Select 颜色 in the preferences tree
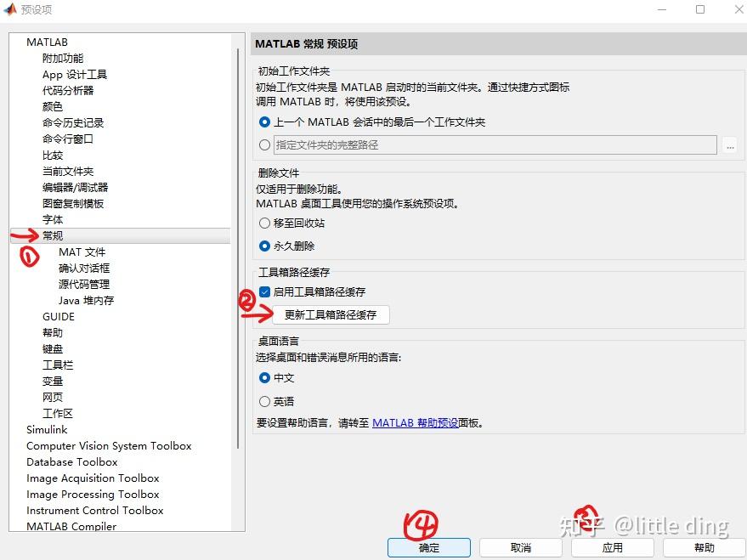 click(x=52, y=106)
